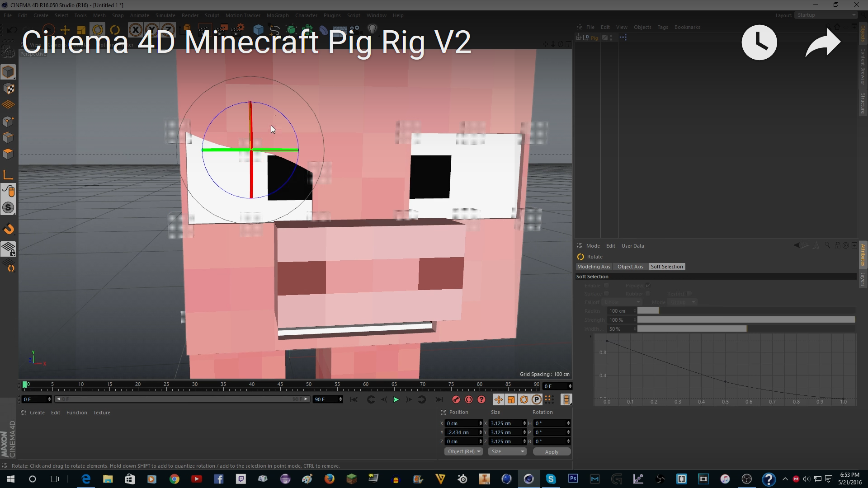Toggle Point Level Animation dots icon

(x=549, y=399)
